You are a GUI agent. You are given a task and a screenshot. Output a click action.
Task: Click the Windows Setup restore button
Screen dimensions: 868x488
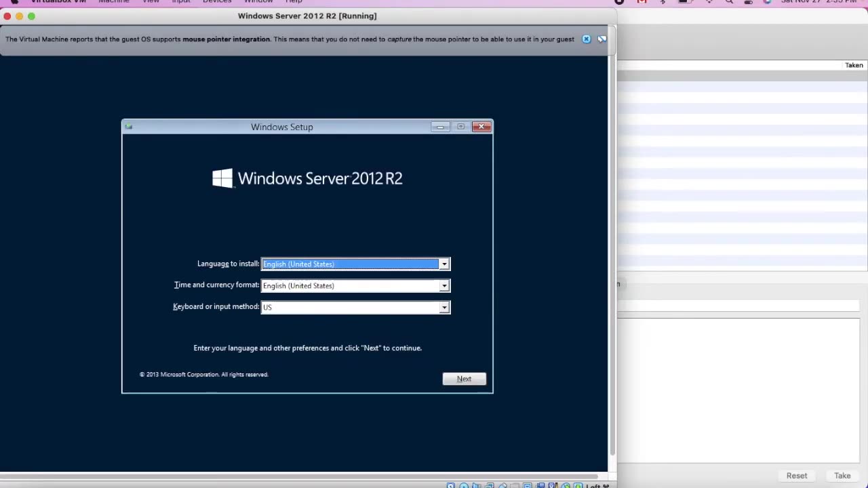click(460, 127)
